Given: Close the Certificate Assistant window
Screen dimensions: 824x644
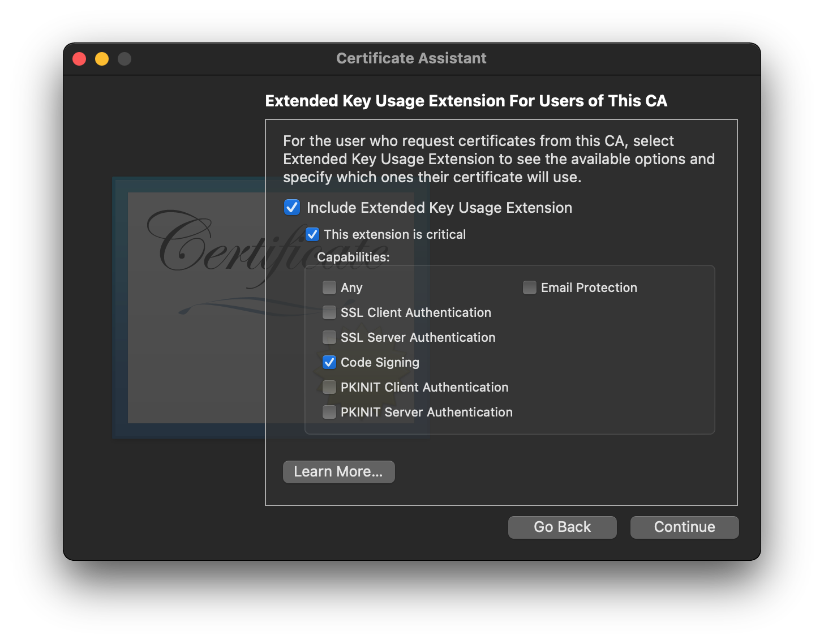Looking at the screenshot, I should pos(79,59).
